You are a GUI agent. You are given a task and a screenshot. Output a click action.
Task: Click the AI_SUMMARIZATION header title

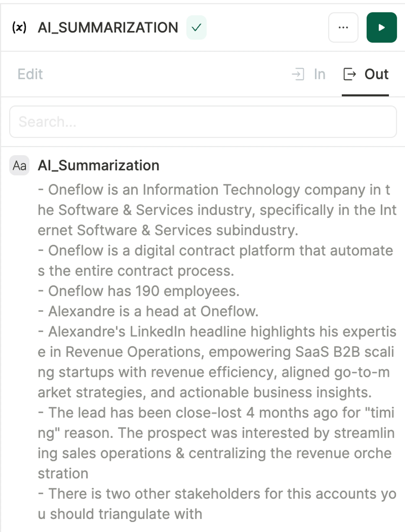point(108,28)
